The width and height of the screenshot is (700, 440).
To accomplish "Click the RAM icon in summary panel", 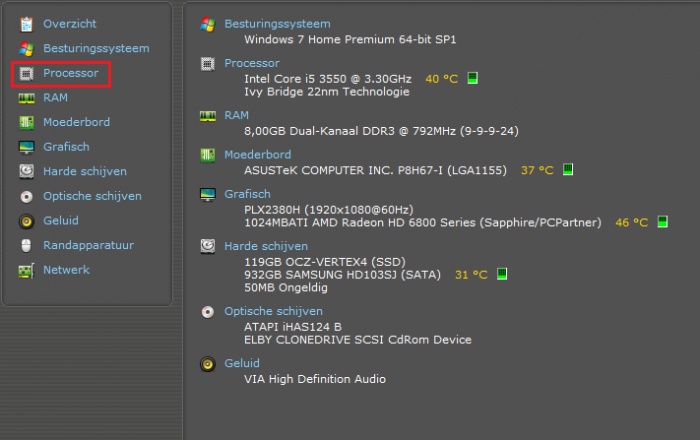I will click(208, 116).
